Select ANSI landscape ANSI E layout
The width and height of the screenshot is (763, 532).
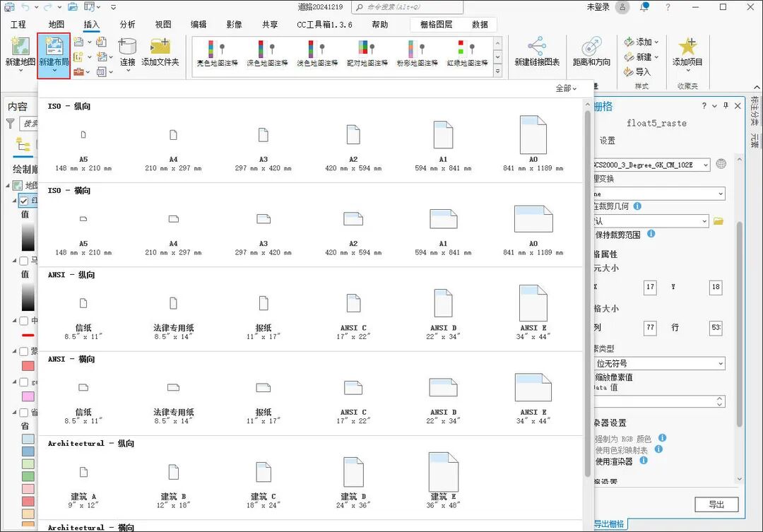pyautogui.click(x=533, y=398)
